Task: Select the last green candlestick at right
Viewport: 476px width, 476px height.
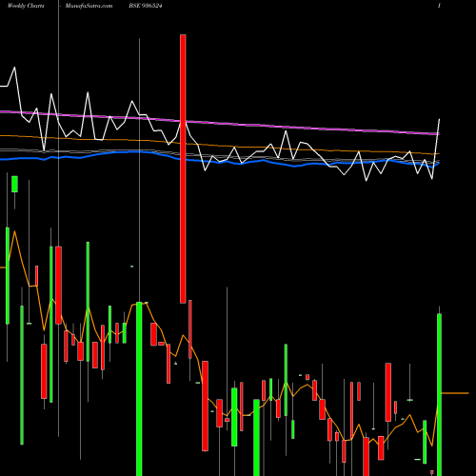Action: pyautogui.click(x=439, y=394)
